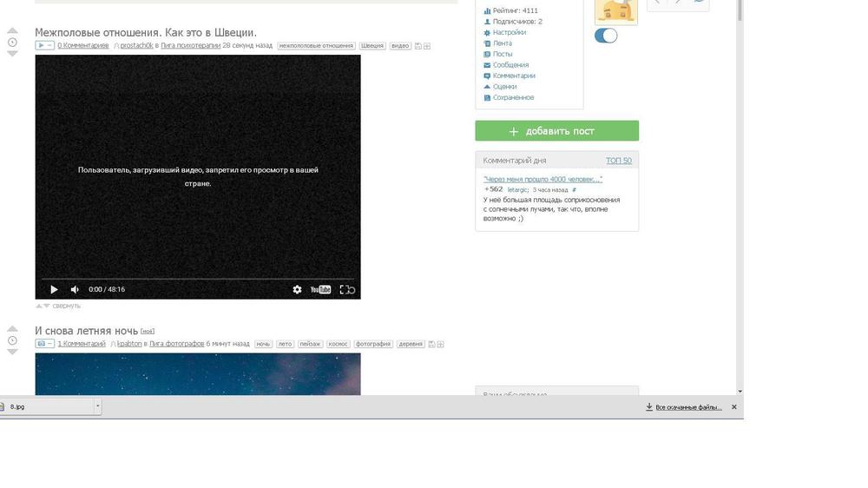Open 'Настройки' in the profile menu
The image size is (868, 488).
509,32
